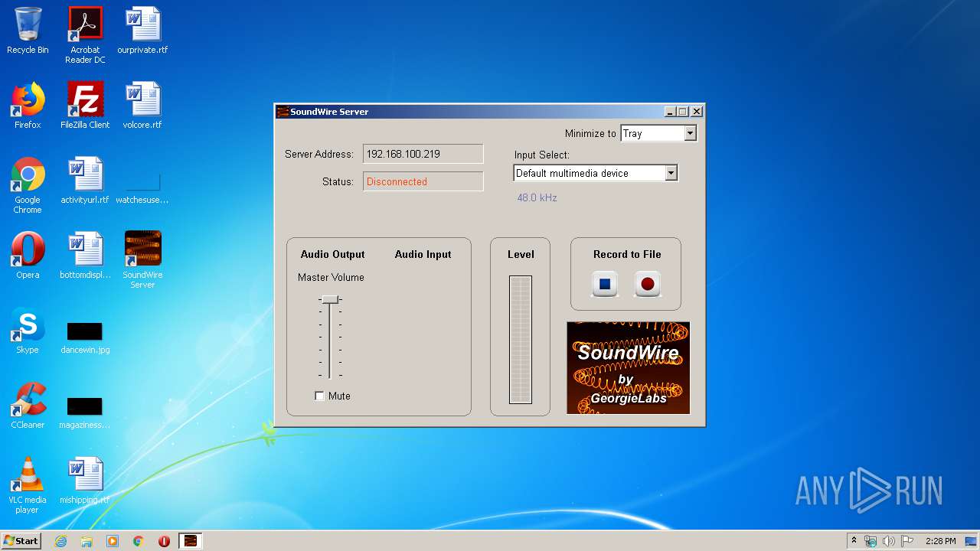Select the magaziness file icon
Viewport: 980px width, 551px height.
85,412
